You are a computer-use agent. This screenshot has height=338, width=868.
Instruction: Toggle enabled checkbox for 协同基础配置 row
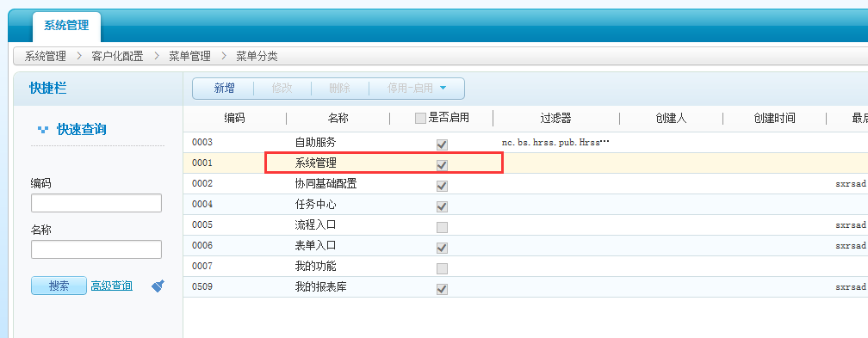coord(442,186)
